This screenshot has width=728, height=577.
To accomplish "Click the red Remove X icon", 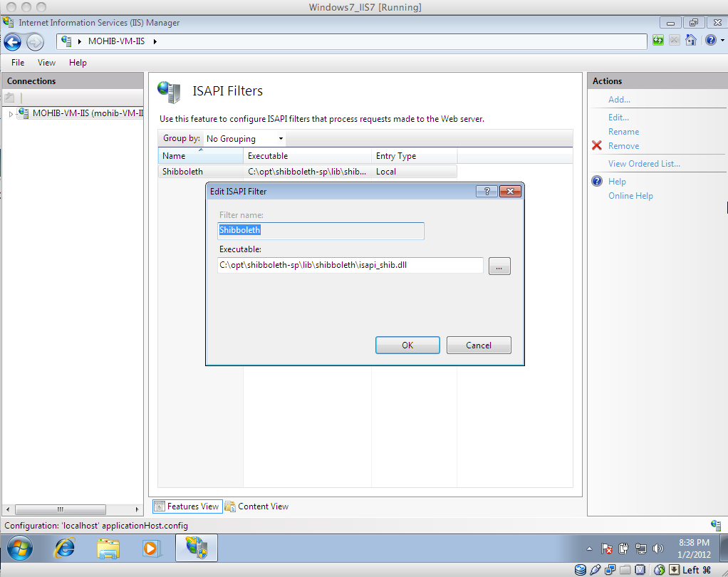I will 597,146.
